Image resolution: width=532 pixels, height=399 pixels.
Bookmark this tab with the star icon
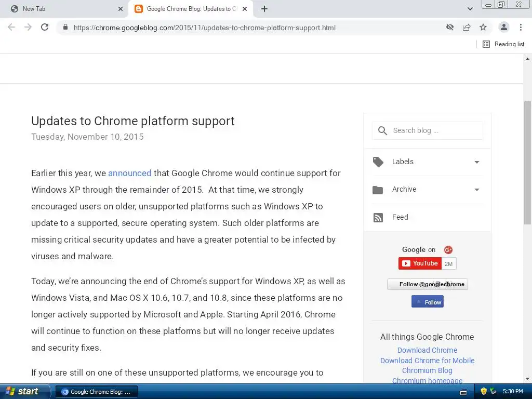tap(483, 27)
